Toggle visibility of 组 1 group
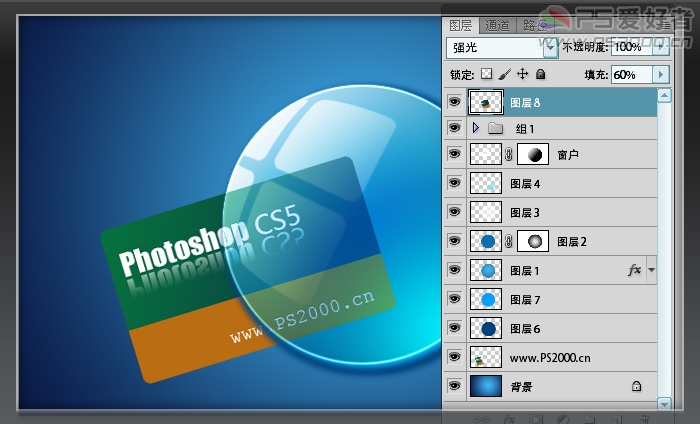Screen dimensions: 700x424 tap(454, 128)
